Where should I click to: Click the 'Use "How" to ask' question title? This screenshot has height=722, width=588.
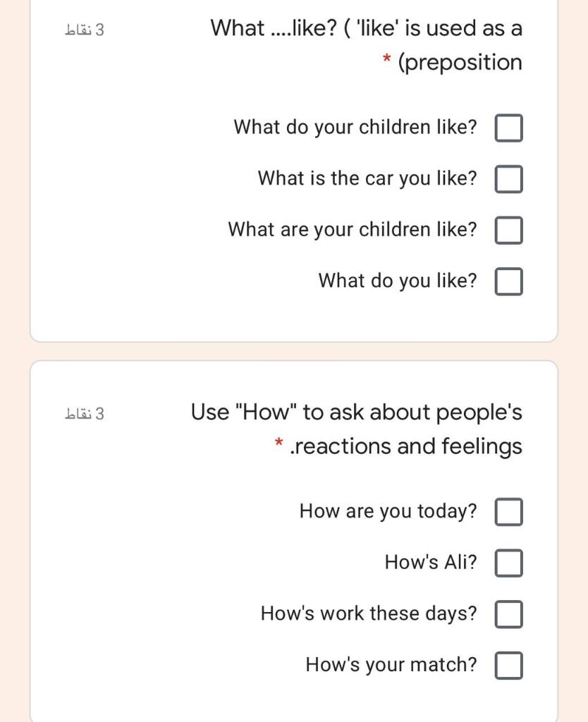click(x=357, y=429)
